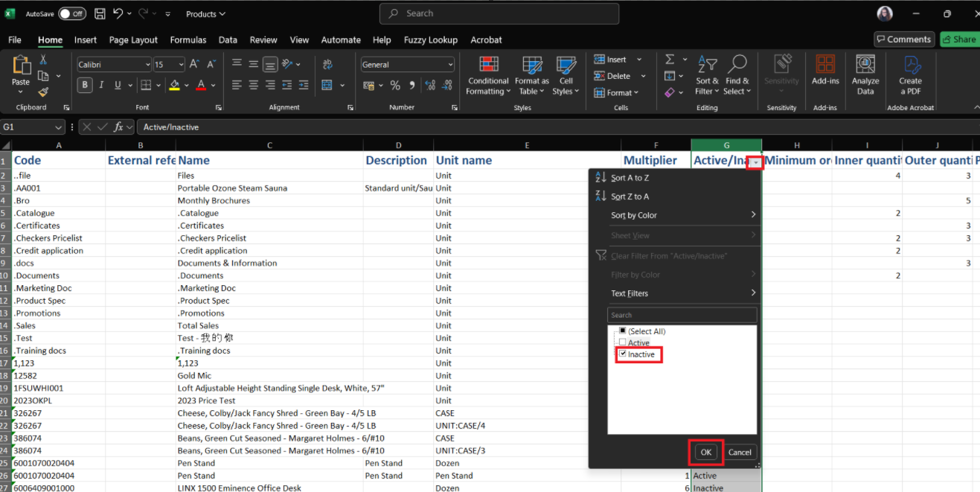Click the Sort & Filter icon

pyautogui.click(x=707, y=66)
